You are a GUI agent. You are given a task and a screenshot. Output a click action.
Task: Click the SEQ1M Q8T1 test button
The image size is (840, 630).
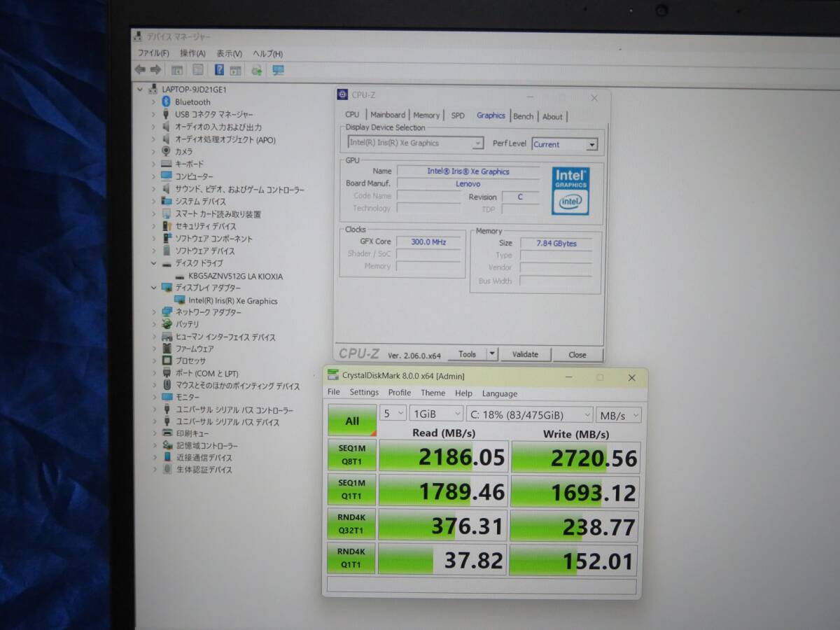[352, 456]
